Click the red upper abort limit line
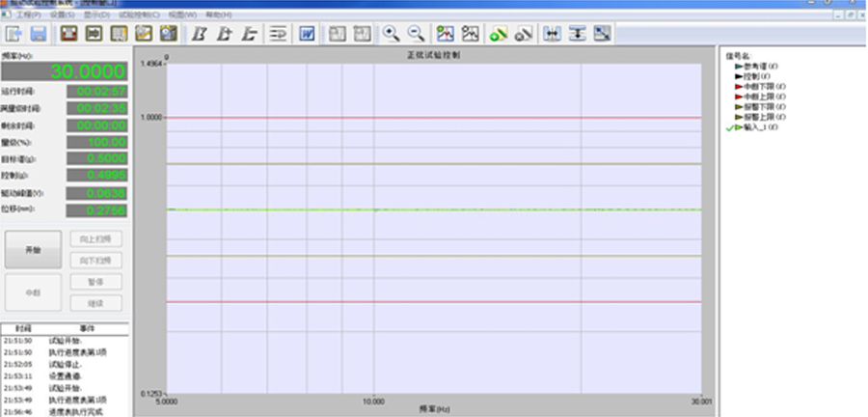Screen dimensions: 868x417 click(434, 118)
